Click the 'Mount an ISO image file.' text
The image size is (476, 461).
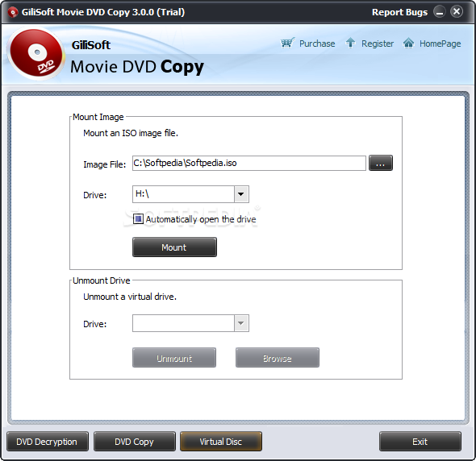click(x=131, y=133)
